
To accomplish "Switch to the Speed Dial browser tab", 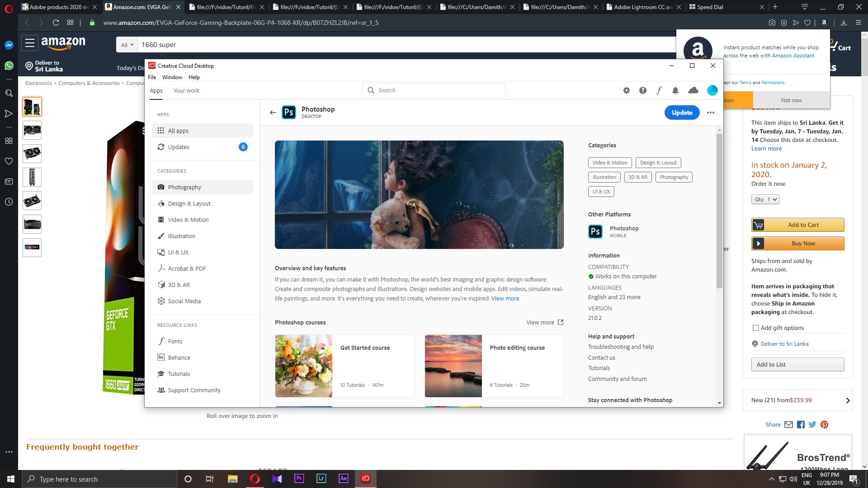I will click(726, 7).
